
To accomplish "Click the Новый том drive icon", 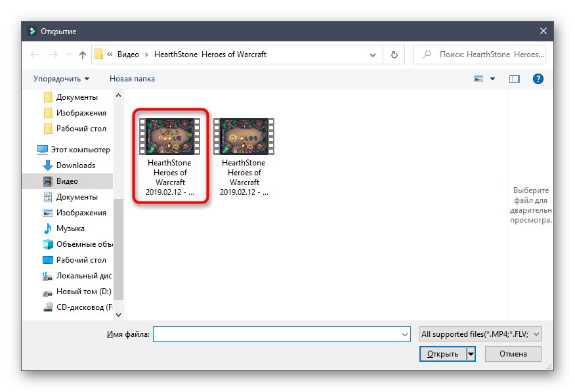I will [x=48, y=293].
